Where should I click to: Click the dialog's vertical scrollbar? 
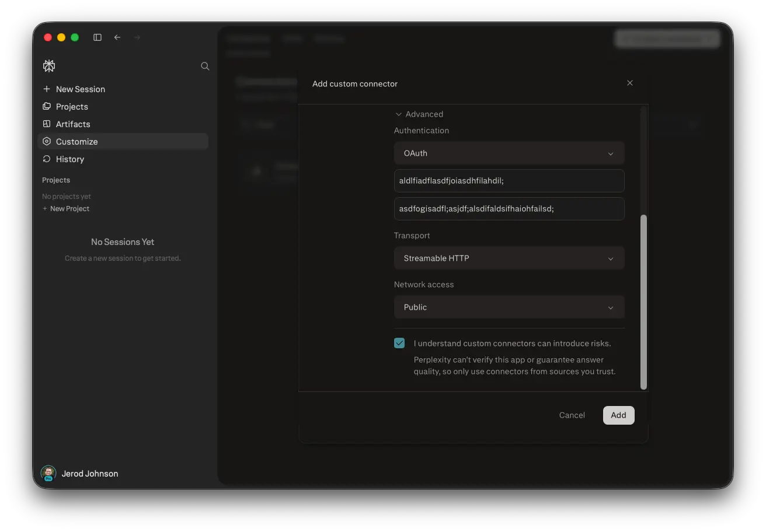pyautogui.click(x=643, y=302)
